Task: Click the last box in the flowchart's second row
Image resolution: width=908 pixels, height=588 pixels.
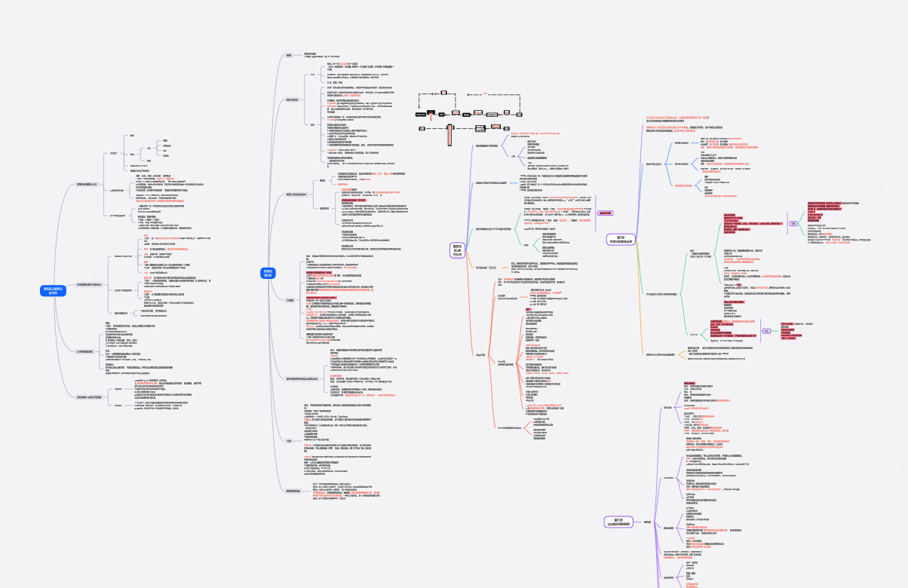Action: point(505,130)
